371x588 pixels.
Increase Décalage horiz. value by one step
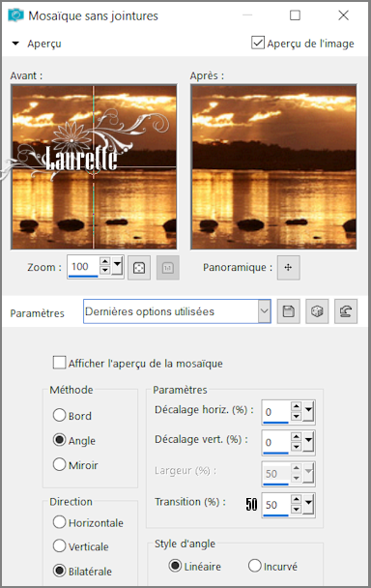296,406
